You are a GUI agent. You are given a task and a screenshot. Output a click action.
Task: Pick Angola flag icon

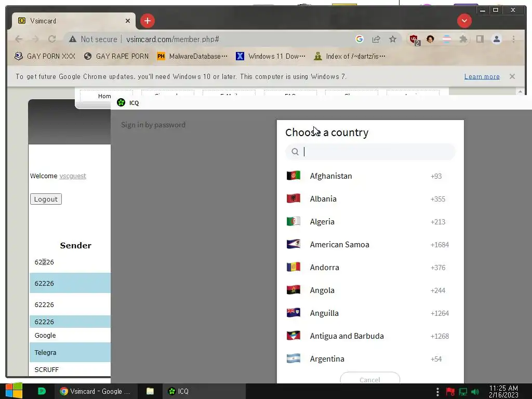294,290
